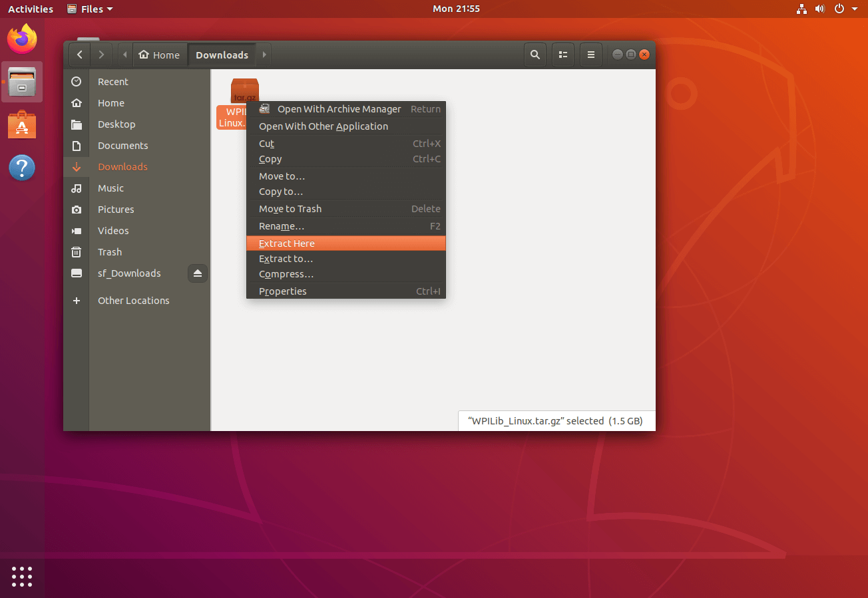
Task: Open Firefox from the dock
Action: pos(22,39)
